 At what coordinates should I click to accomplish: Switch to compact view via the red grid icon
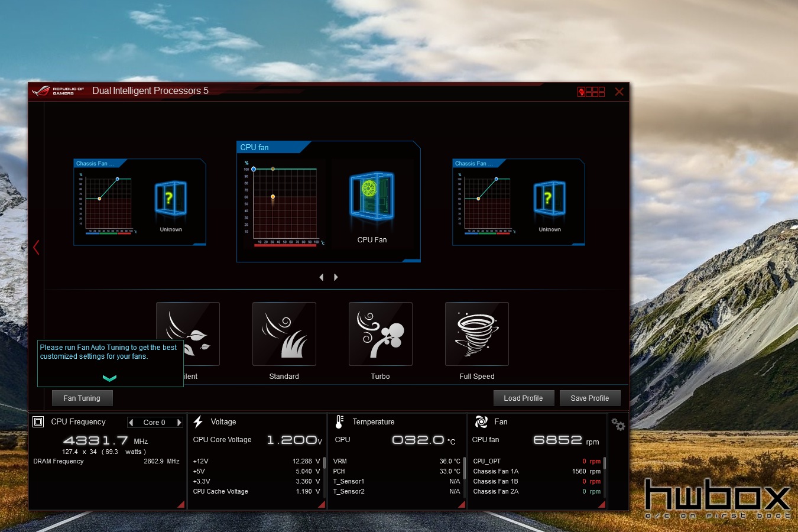click(591, 92)
